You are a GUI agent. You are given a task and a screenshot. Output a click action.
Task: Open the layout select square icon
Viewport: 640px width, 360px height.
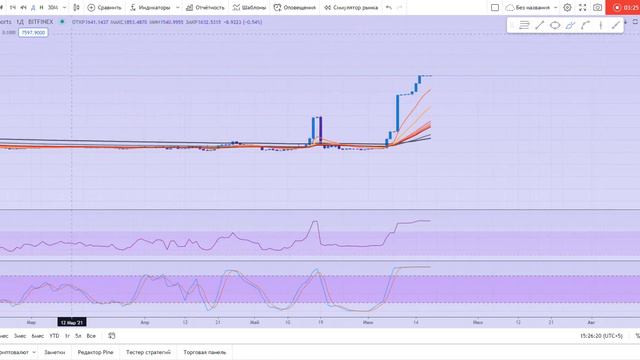(495, 7)
